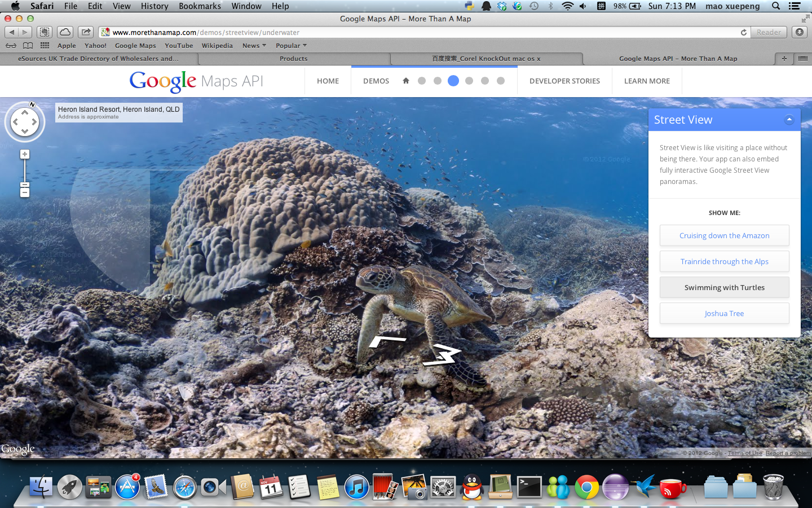The image size is (812, 508).
Task: Launch Google Chrome from the dock
Action: tap(586, 487)
